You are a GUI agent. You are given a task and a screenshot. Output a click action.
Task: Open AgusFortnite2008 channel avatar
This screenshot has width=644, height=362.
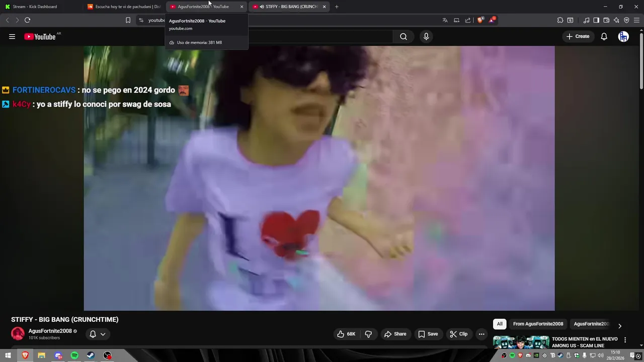(x=18, y=333)
